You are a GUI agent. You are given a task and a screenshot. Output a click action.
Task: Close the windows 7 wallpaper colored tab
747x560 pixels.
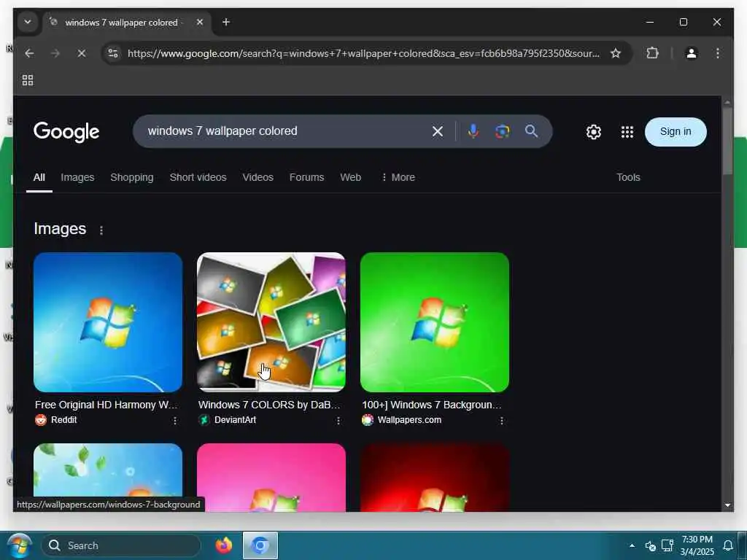[200, 22]
